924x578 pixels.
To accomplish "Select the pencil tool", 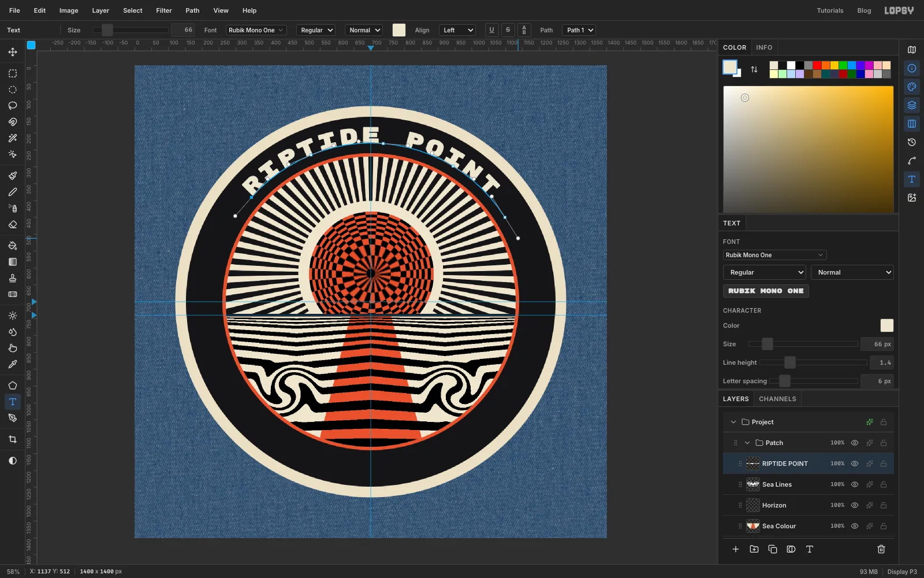I will click(13, 192).
